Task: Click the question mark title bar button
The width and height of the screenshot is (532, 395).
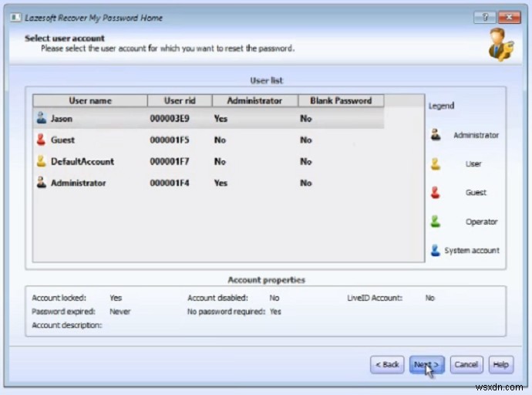Action: (485, 17)
